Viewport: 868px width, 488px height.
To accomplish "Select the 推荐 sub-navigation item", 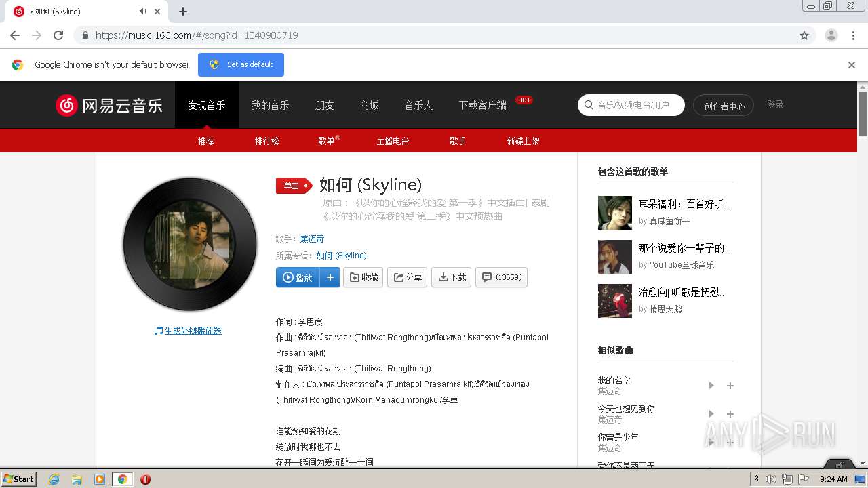I will point(206,141).
